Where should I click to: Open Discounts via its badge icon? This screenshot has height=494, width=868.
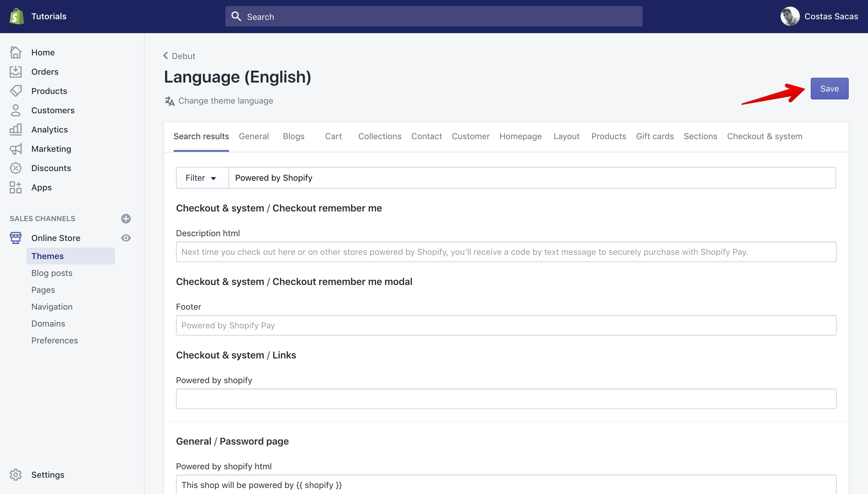(16, 168)
